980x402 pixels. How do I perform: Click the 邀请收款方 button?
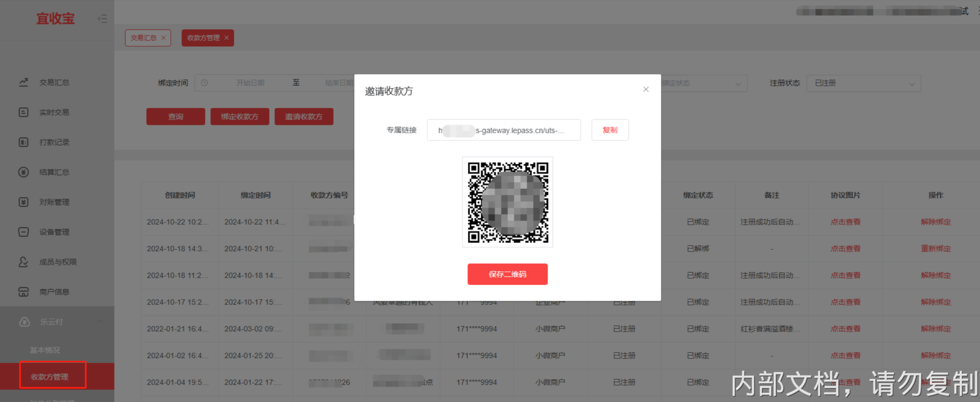pos(304,117)
